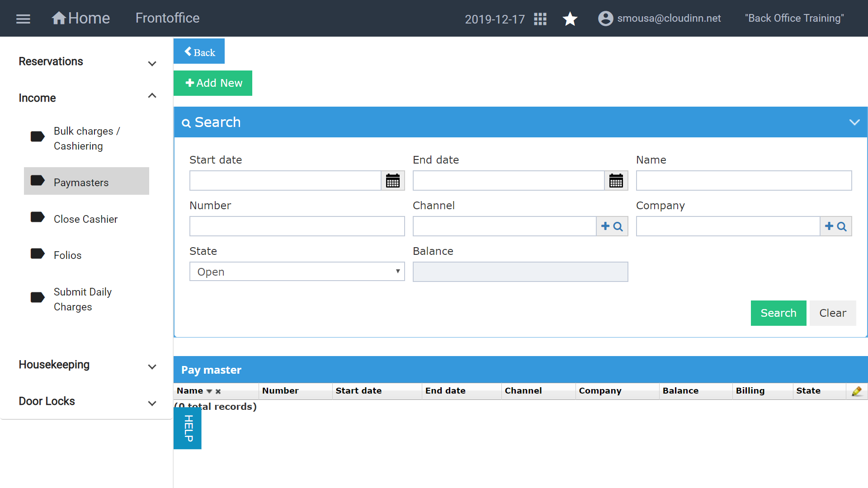Image resolution: width=868 pixels, height=488 pixels.
Task: Click the pencil edit icon in table header
Action: click(857, 391)
